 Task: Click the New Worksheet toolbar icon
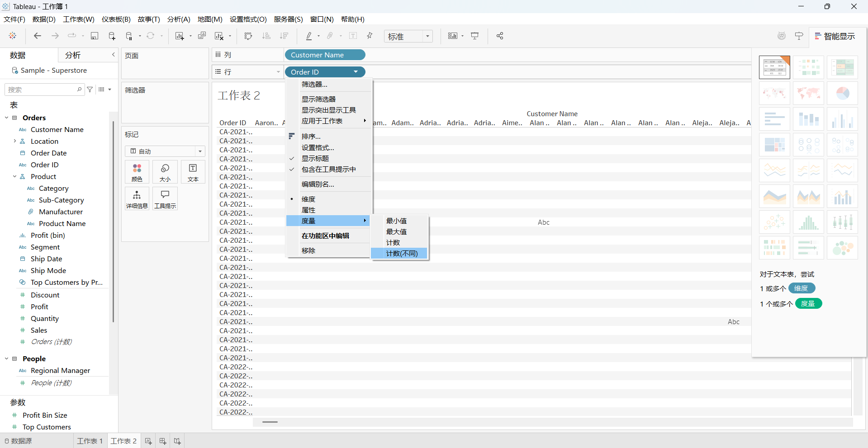pyautogui.click(x=180, y=36)
